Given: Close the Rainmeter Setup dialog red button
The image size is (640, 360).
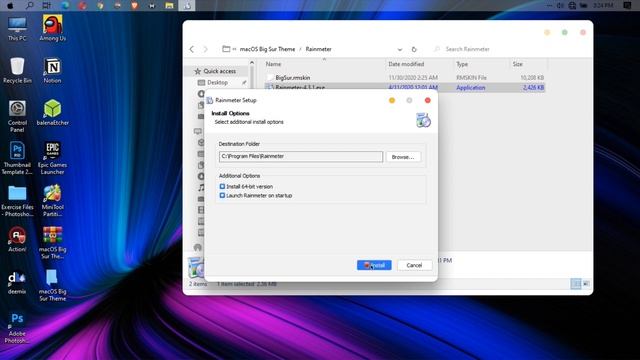Looking at the screenshot, I should pyautogui.click(x=427, y=100).
